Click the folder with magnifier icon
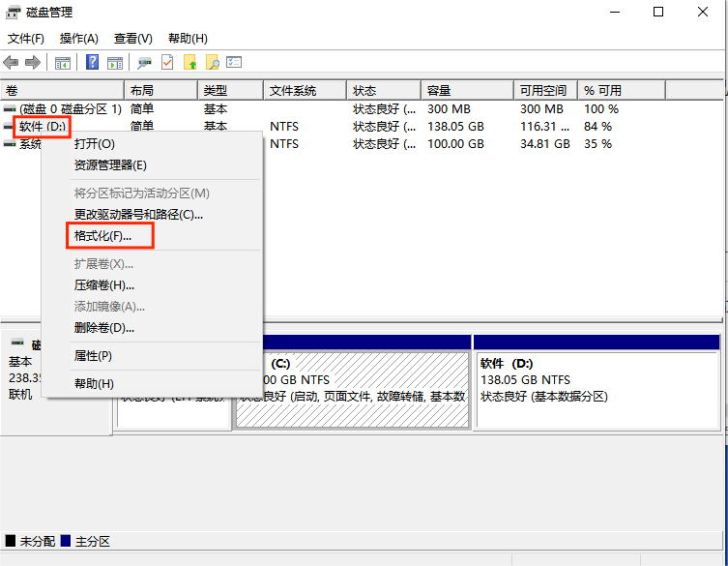 coord(212,63)
